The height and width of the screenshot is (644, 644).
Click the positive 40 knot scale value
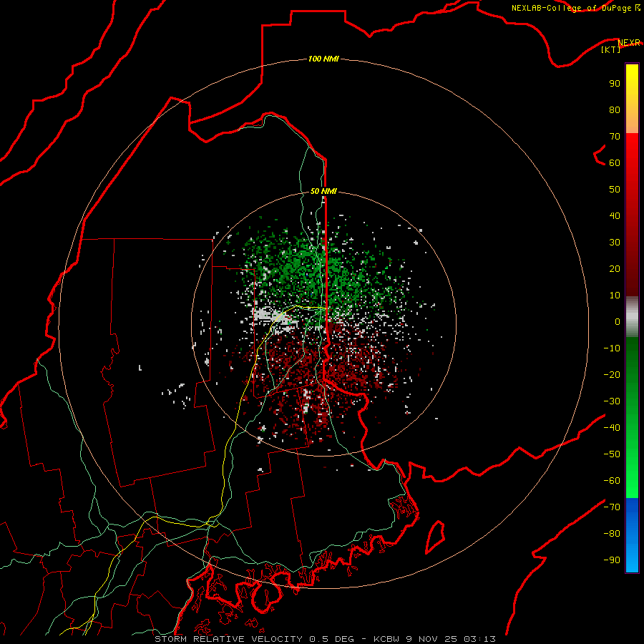(x=615, y=215)
